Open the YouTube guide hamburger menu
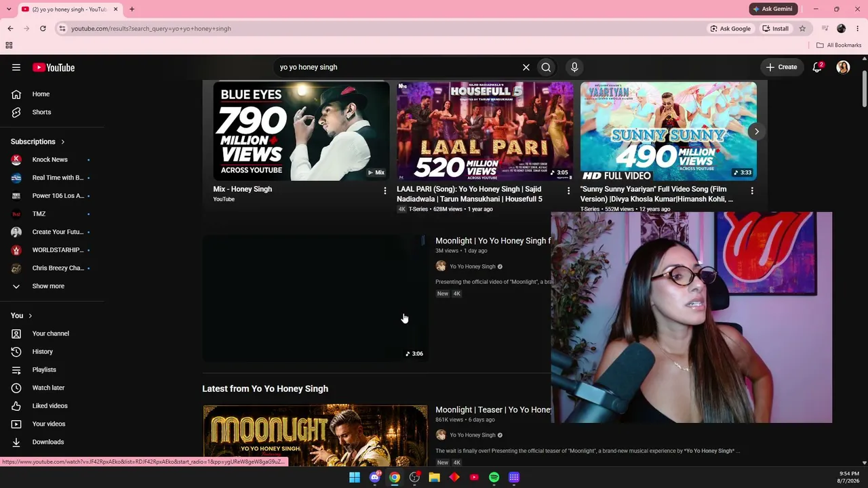868x488 pixels. (x=16, y=67)
